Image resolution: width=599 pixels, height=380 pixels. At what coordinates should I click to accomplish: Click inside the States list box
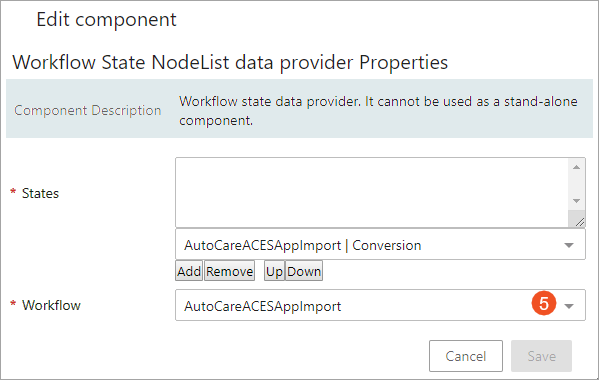point(372,192)
